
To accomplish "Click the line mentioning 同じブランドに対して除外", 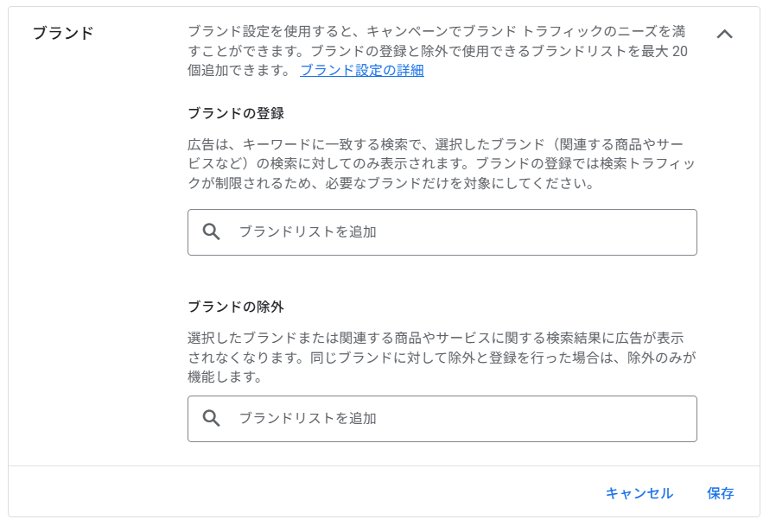I will (442, 358).
